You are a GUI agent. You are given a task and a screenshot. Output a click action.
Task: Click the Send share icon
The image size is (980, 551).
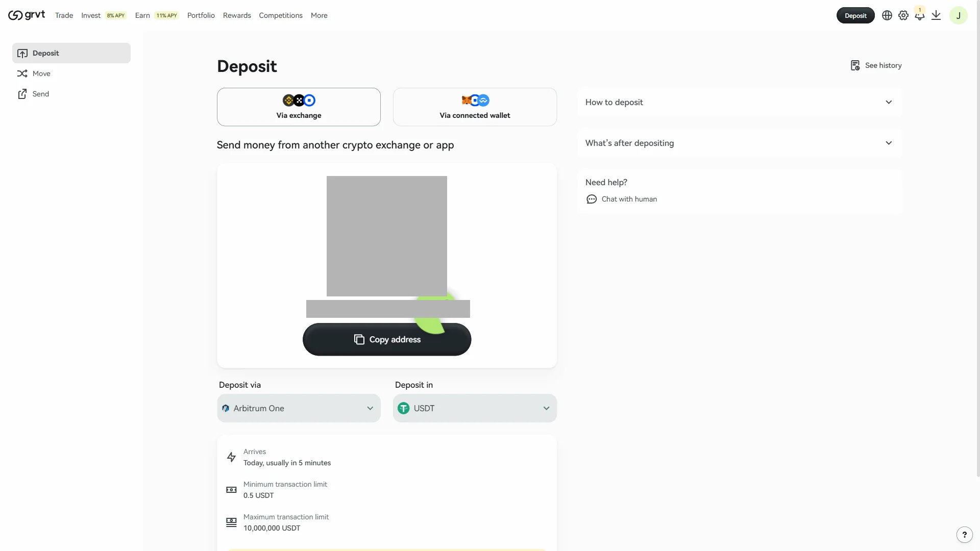22,94
